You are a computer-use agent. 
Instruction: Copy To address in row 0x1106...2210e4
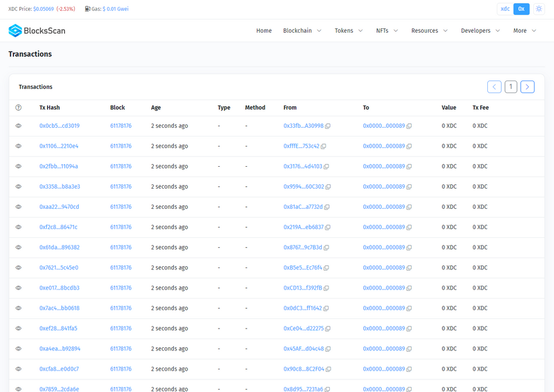tap(409, 146)
